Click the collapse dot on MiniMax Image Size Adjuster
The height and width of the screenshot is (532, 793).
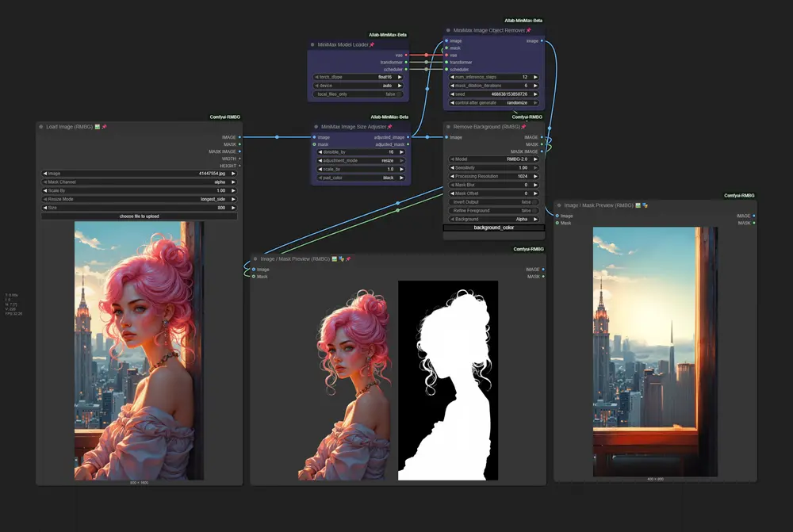[x=315, y=126]
